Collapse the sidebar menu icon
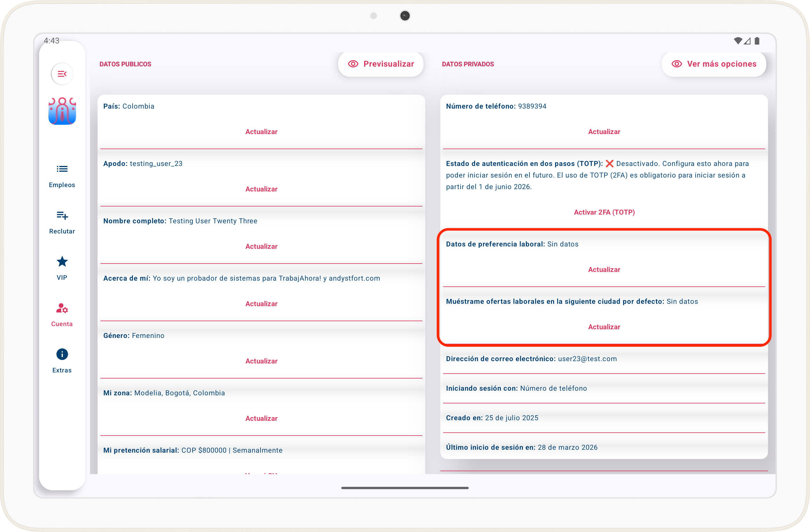Screen dimensions: 810x532 coord(62,74)
